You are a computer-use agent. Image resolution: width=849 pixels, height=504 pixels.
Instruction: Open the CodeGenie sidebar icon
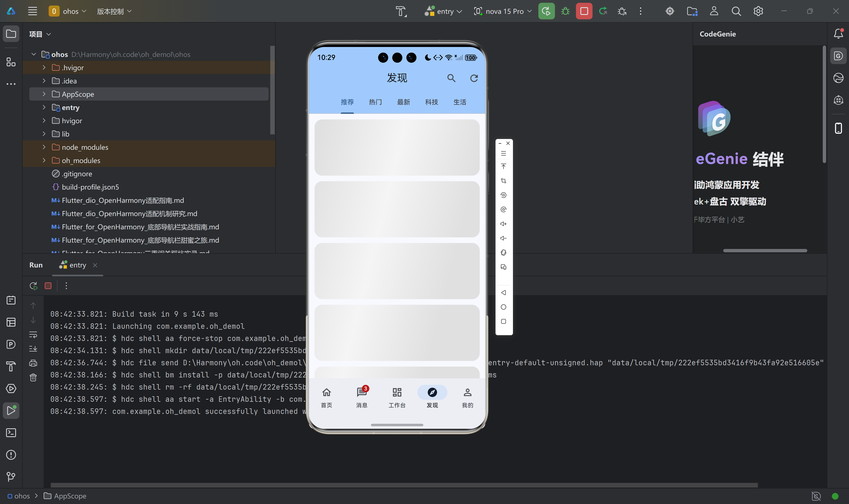(x=838, y=56)
